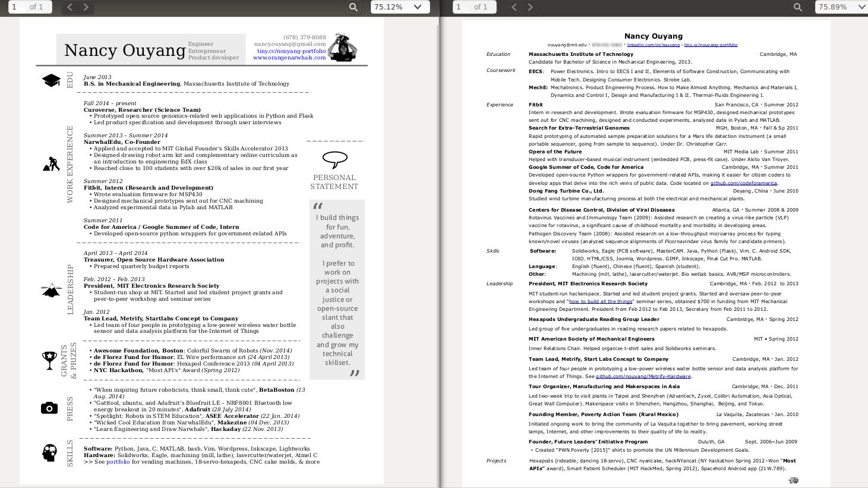Click the linkedin.com/in/nouyang link
868x488 pixels.
654,44
